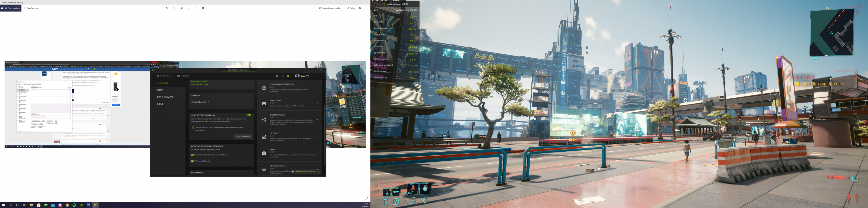Image resolution: width=868 pixels, height=208 pixels.
Task: Click the VR headset icon beside Virtuelle Realität
Action: coord(264,170)
